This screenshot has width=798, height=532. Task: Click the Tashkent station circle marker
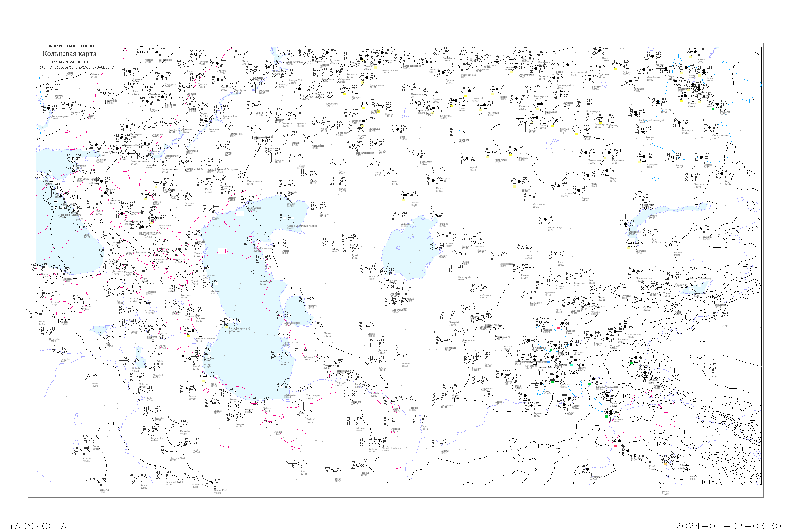(563, 323)
